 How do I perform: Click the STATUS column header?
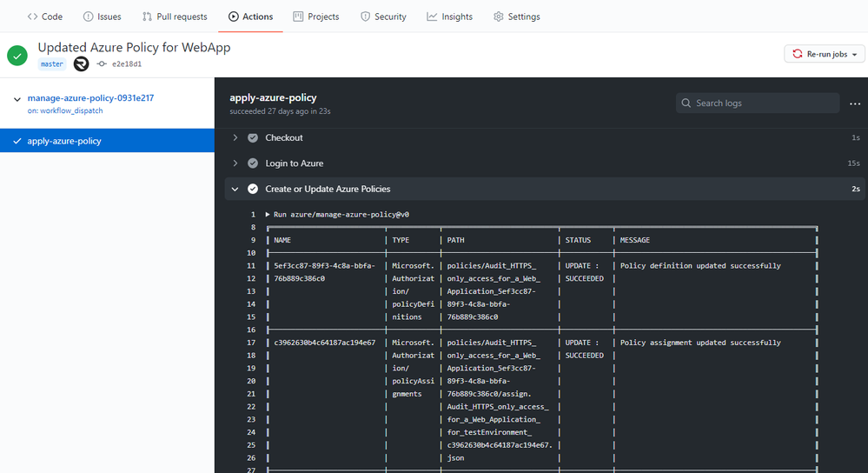pyautogui.click(x=578, y=240)
